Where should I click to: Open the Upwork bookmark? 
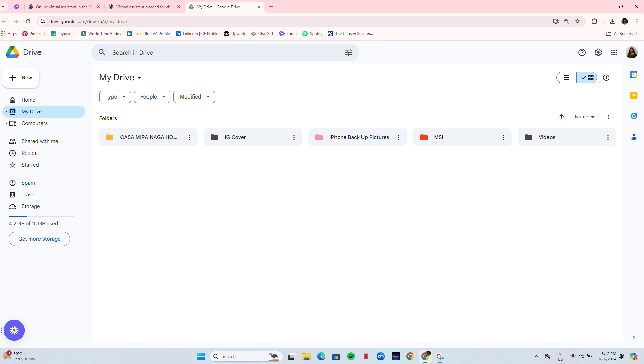235,34
